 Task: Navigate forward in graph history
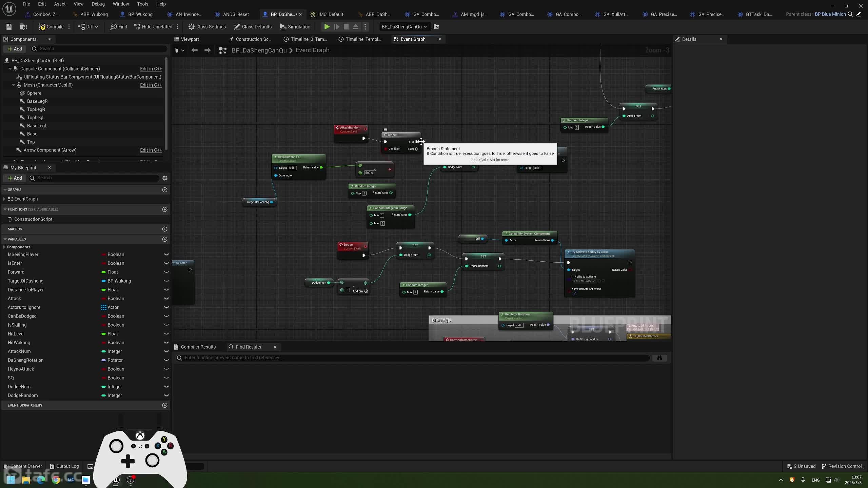208,50
